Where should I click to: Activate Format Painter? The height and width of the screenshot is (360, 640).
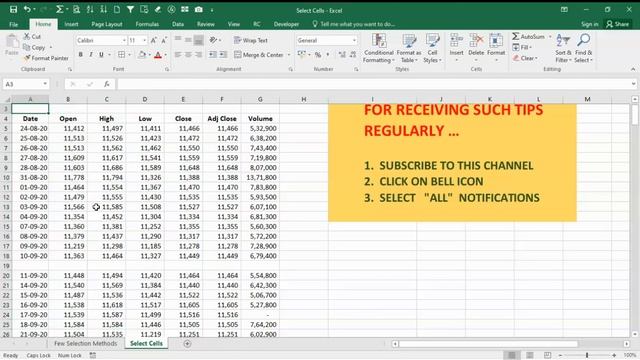tap(46, 58)
